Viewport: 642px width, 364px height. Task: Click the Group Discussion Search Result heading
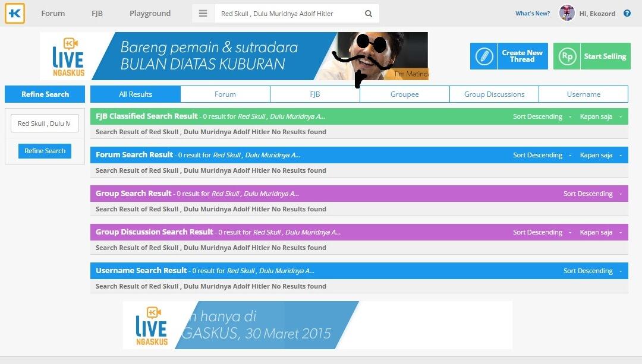coord(155,232)
